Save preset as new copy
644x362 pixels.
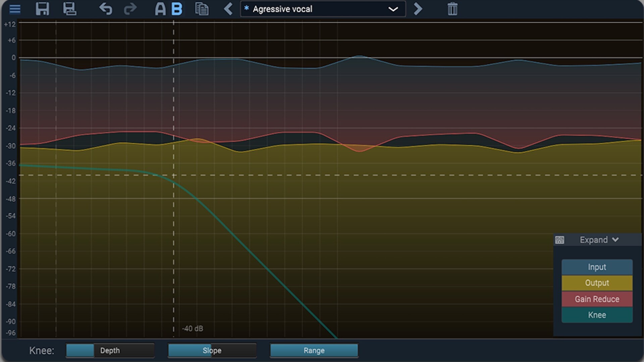coord(70,9)
